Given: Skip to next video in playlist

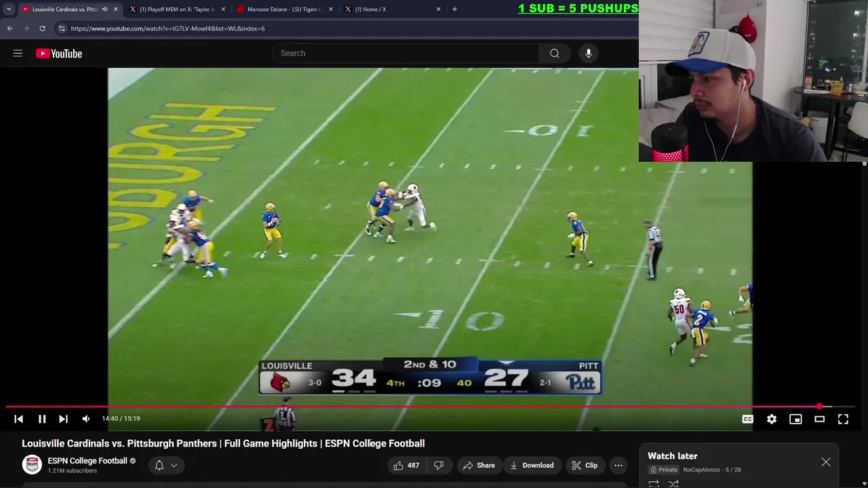Looking at the screenshot, I should pos(63,419).
